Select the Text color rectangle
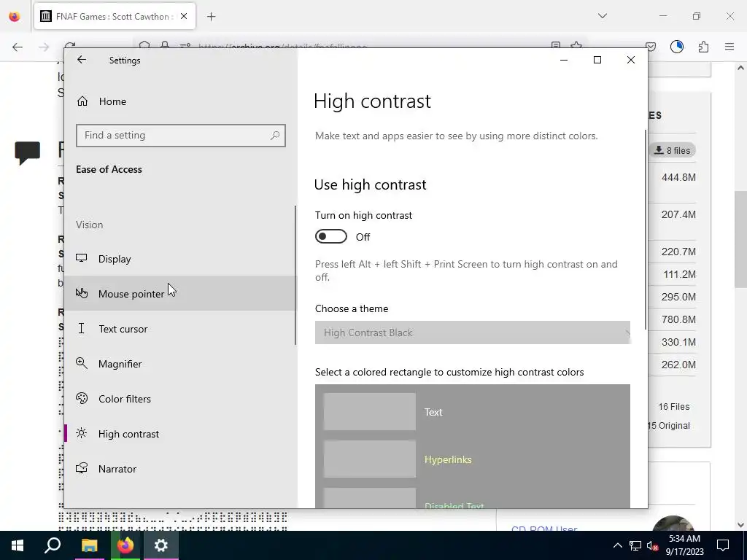This screenshot has width=747, height=560. point(370,411)
